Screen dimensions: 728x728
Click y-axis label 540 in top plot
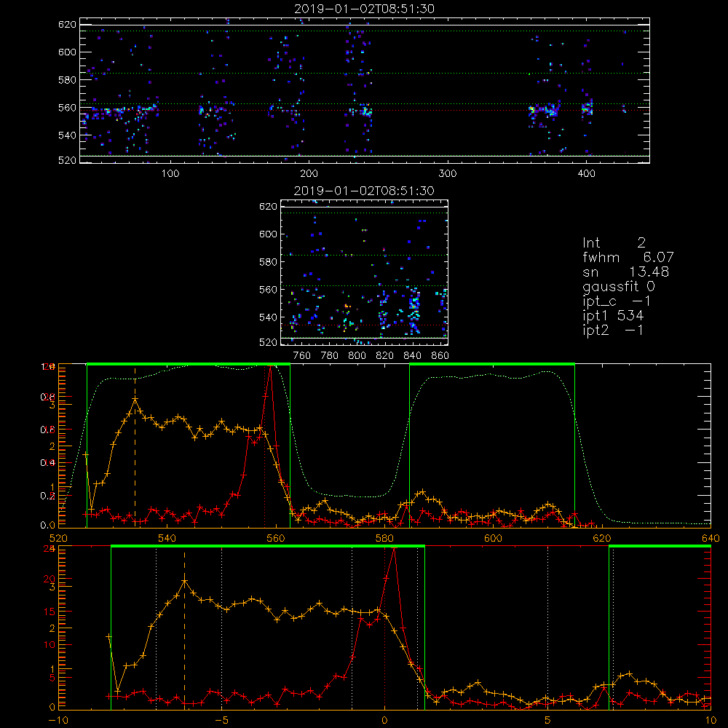coord(67,135)
